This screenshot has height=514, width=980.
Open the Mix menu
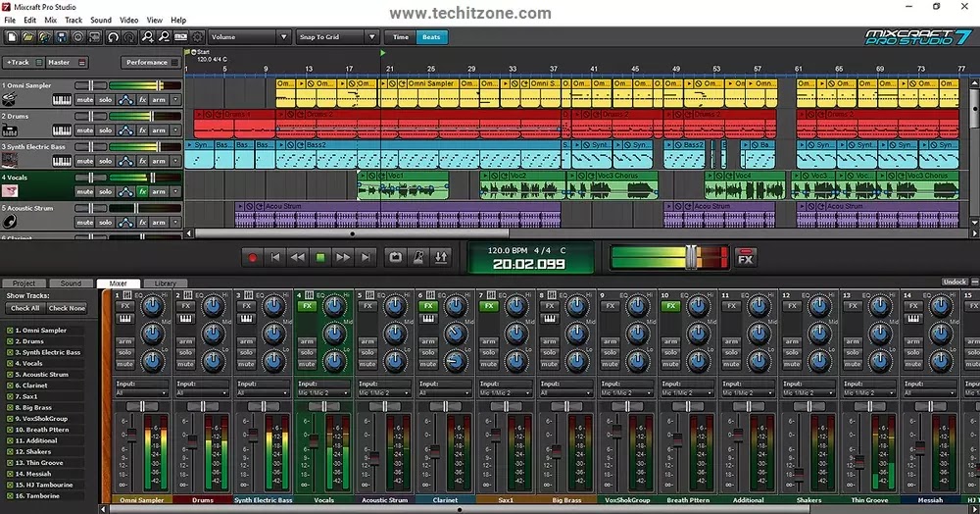[x=51, y=20]
